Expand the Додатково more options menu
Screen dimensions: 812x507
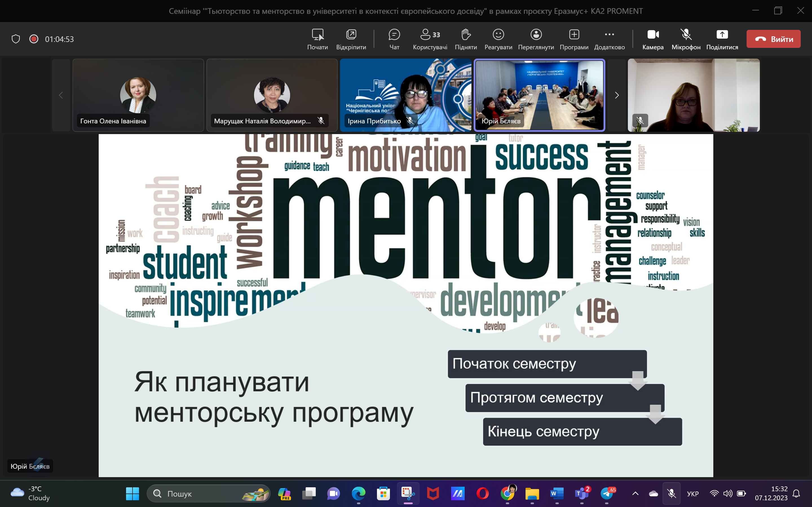point(609,39)
